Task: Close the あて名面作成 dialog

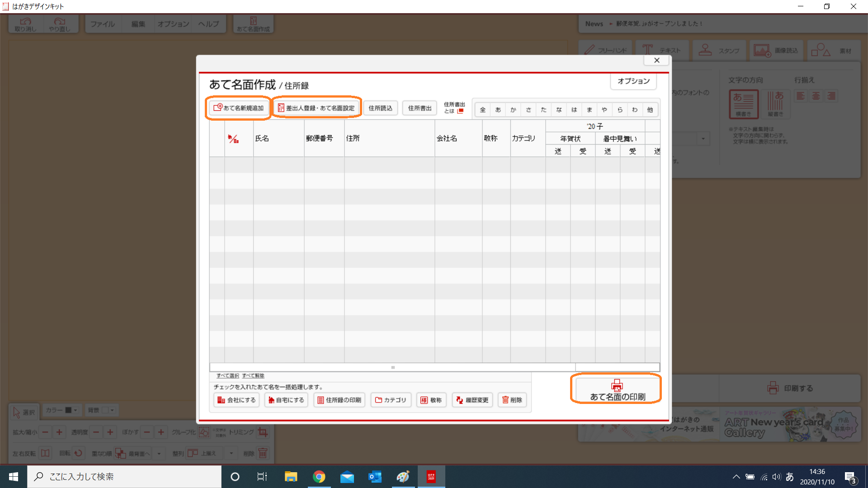Action: [x=656, y=61]
